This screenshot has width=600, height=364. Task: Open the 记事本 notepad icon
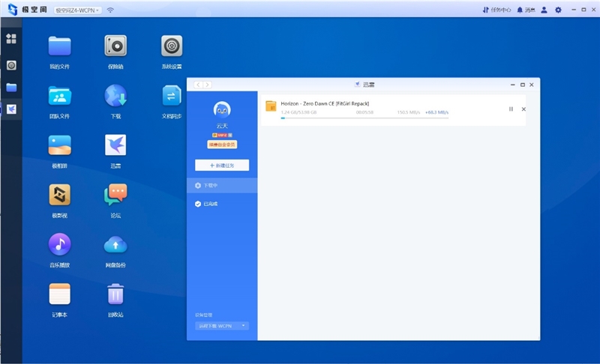60,294
